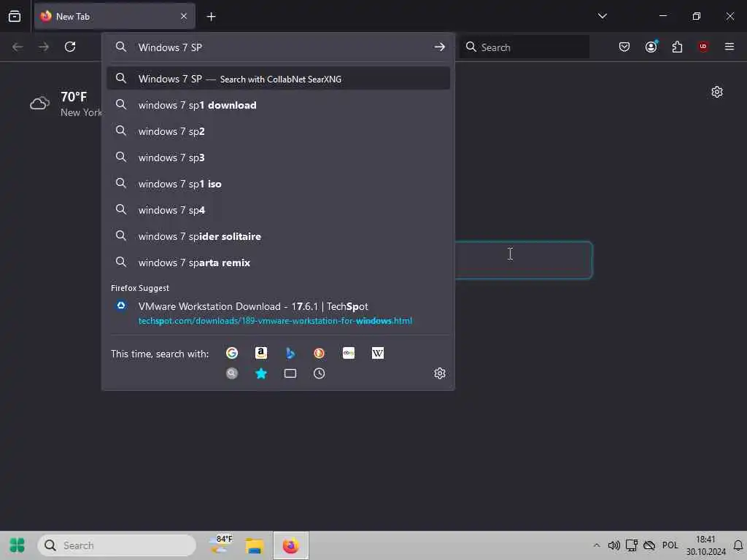The height and width of the screenshot is (560, 747).
Task: Click the address bar text 'Windows 7 SP'
Action: [170, 47]
